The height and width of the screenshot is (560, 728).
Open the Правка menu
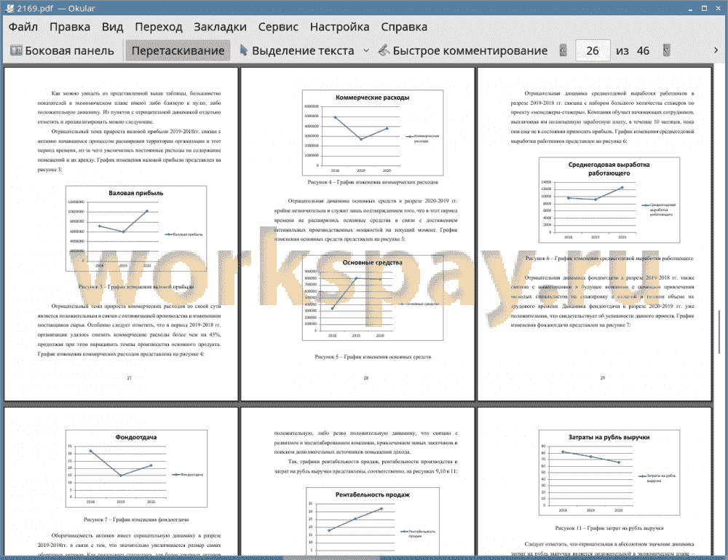(x=70, y=27)
